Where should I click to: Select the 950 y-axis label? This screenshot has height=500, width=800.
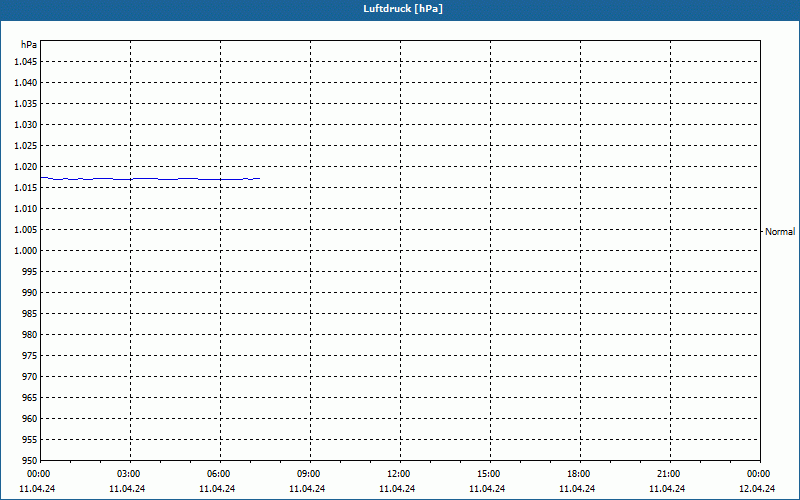(30, 460)
